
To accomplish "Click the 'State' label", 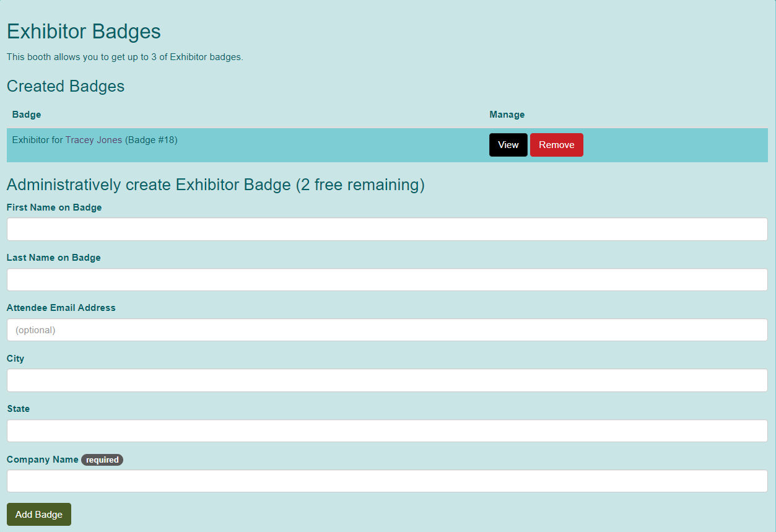I will tap(19, 409).
